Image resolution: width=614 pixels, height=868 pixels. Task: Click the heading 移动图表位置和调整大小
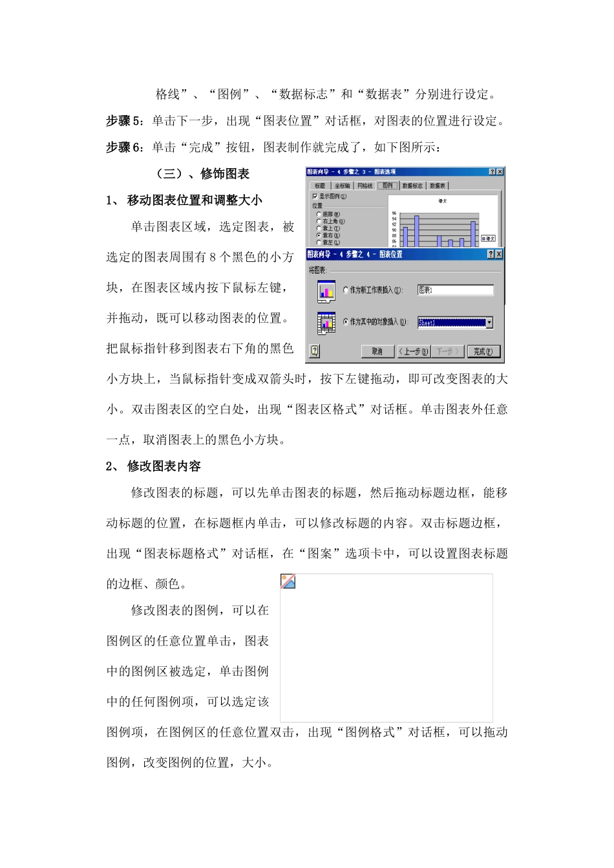click(195, 200)
